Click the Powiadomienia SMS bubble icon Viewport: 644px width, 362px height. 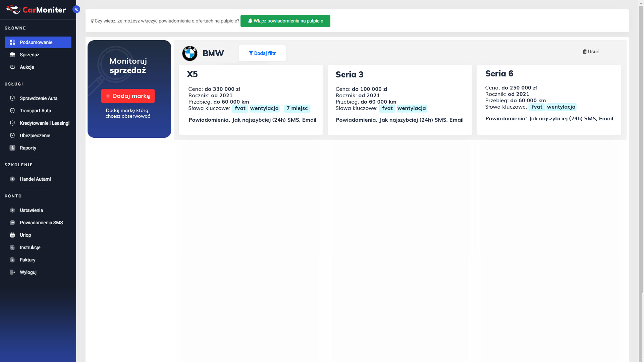[12, 223]
